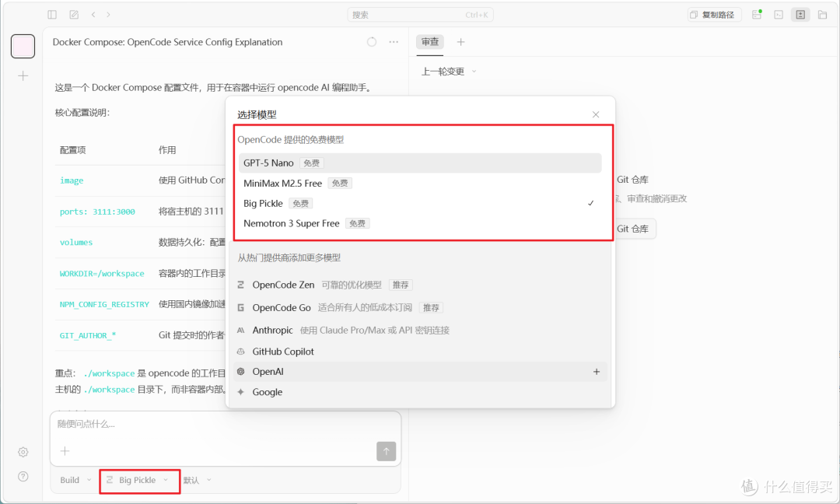Switch to the 审查 tab
Screen dimensions: 840x504
429,42
